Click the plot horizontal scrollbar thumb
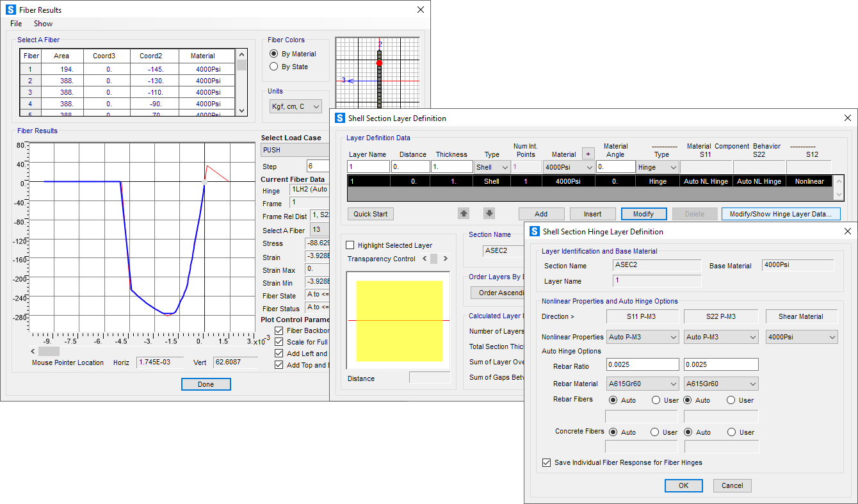Viewport: 858px width, 504px height. coord(49,351)
